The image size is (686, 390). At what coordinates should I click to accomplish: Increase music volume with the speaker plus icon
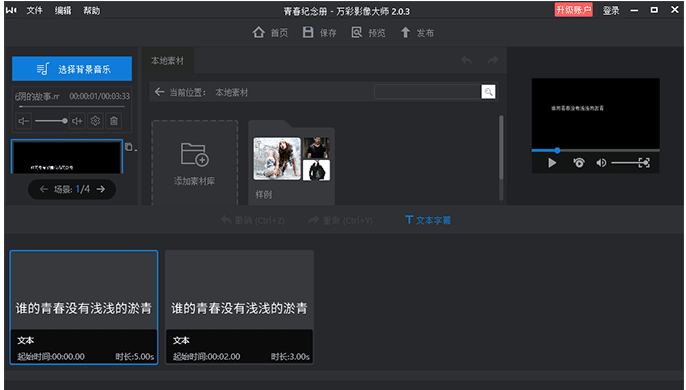77,121
